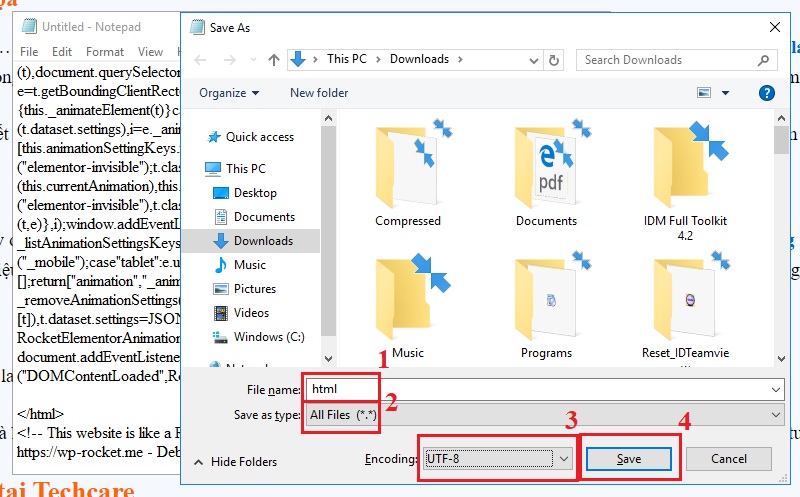Open Documents in navigation pane
The image size is (800, 497).
[x=254, y=217]
